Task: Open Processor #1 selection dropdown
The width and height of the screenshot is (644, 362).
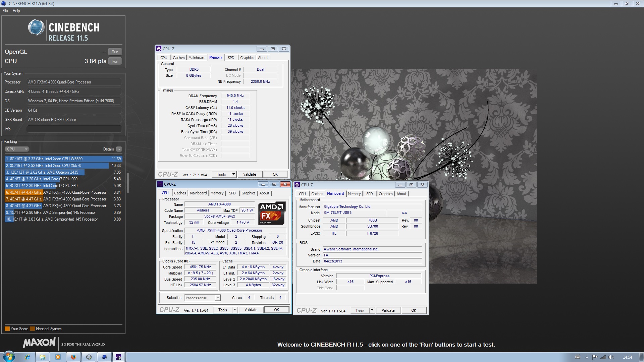Action: 203,298
